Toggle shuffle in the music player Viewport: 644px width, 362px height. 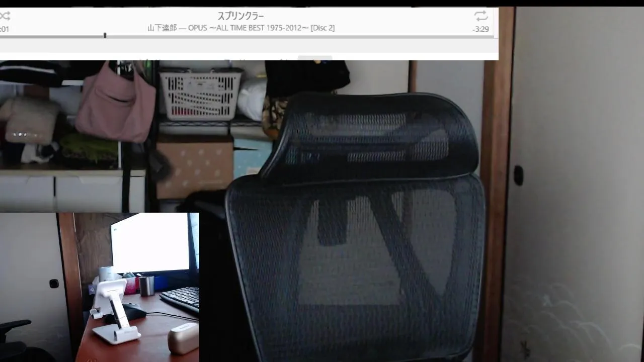5,16
